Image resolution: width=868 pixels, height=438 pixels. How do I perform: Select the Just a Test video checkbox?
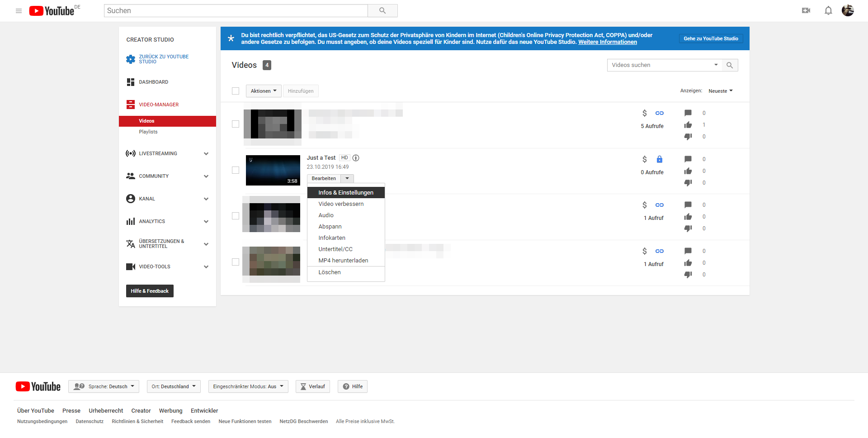click(236, 170)
